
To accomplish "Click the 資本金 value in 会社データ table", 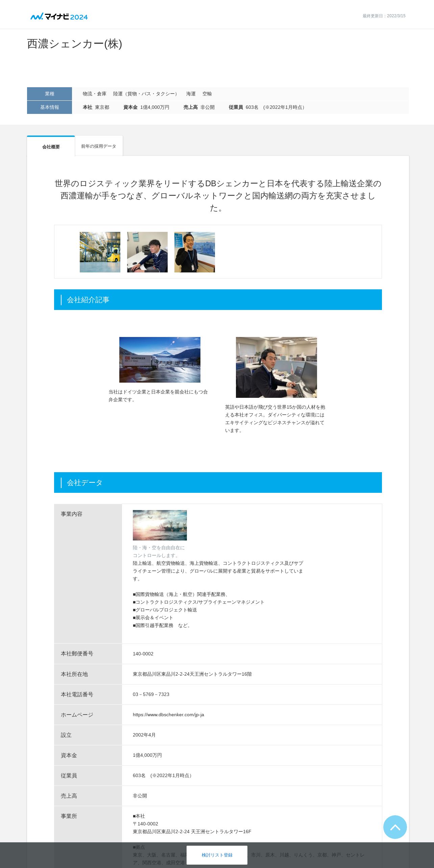I will [147, 755].
